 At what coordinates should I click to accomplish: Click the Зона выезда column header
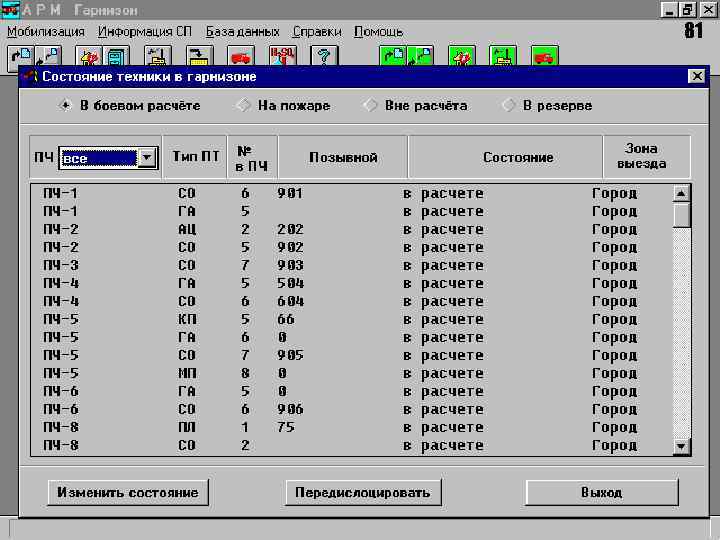tap(647, 157)
